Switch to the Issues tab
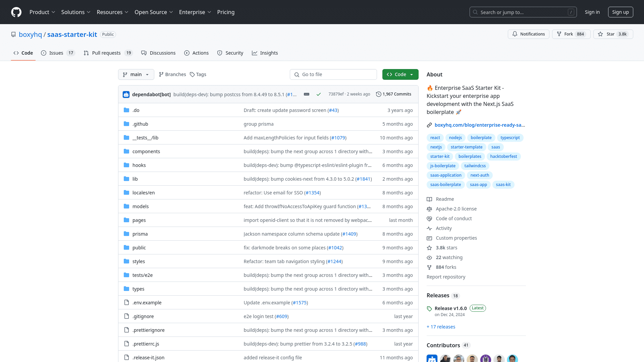This screenshot has width=644, height=362. (x=56, y=53)
